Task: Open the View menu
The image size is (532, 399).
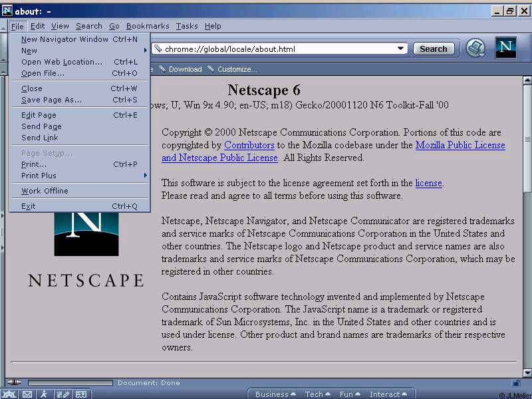Action: (60, 26)
